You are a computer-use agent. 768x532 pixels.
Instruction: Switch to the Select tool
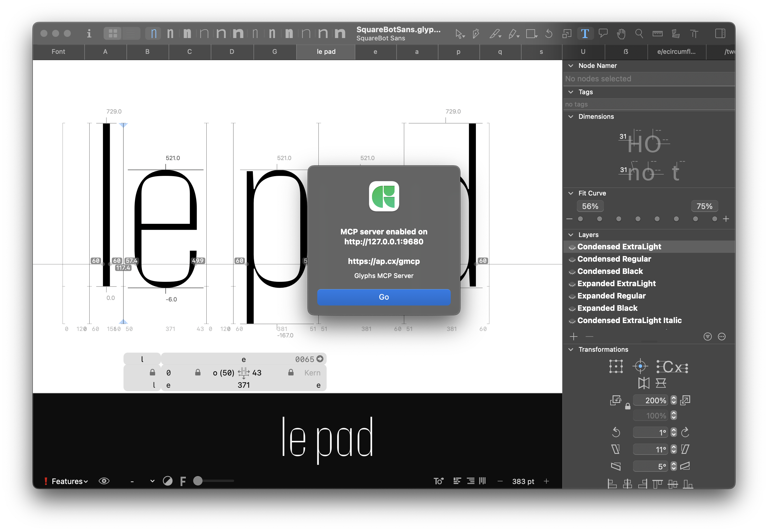pos(459,33)
